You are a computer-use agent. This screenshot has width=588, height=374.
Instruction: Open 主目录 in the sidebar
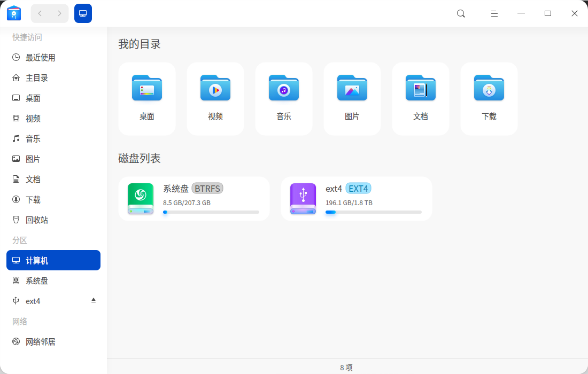click(x=53, y=77)
